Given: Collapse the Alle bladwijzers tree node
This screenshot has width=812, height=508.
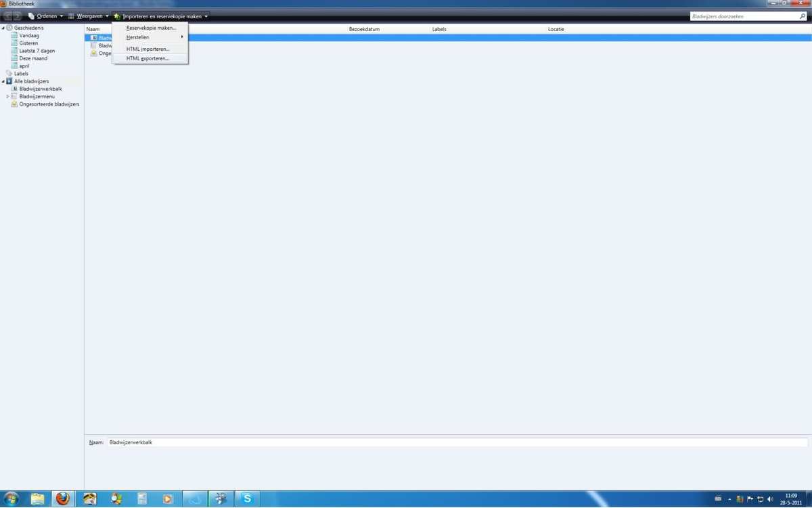Looking at the screenshot, I should [x=3, y=81].
